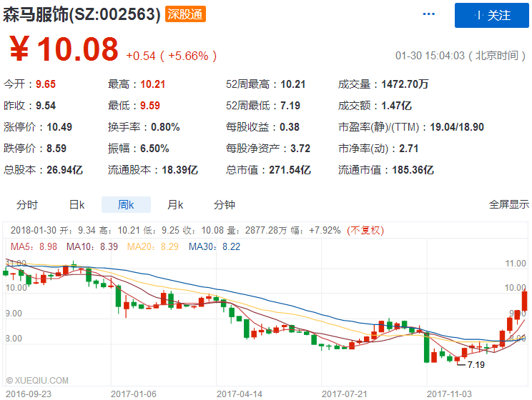Switch to the 分时 chart tab

pyautogui.click(x=27, y=205)
